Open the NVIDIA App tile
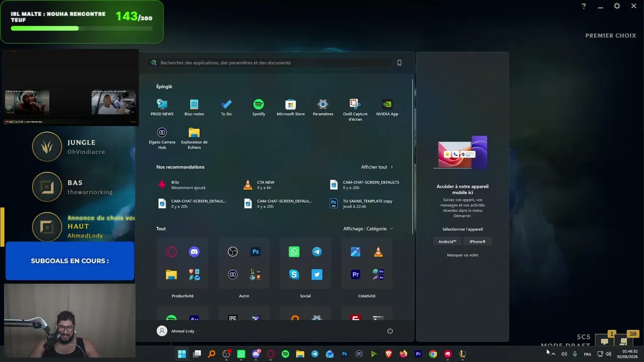 (387, 108)
